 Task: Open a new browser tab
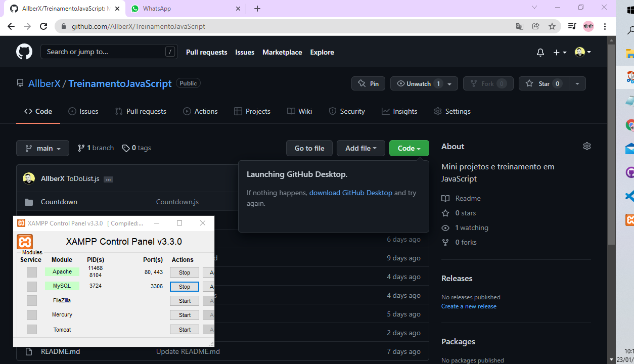tap(257, 9)
